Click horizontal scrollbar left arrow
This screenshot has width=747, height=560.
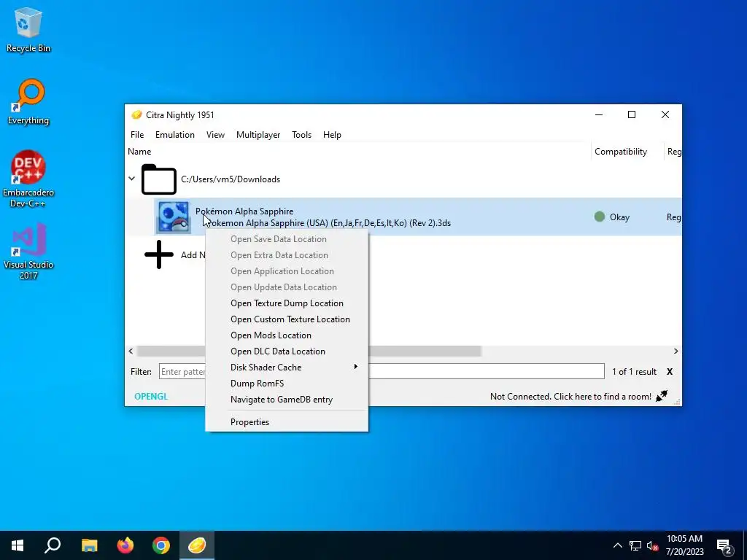[131, 351]
